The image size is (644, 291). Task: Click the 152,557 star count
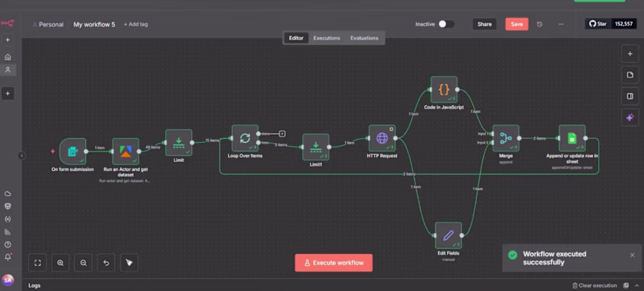click(624, 24)
